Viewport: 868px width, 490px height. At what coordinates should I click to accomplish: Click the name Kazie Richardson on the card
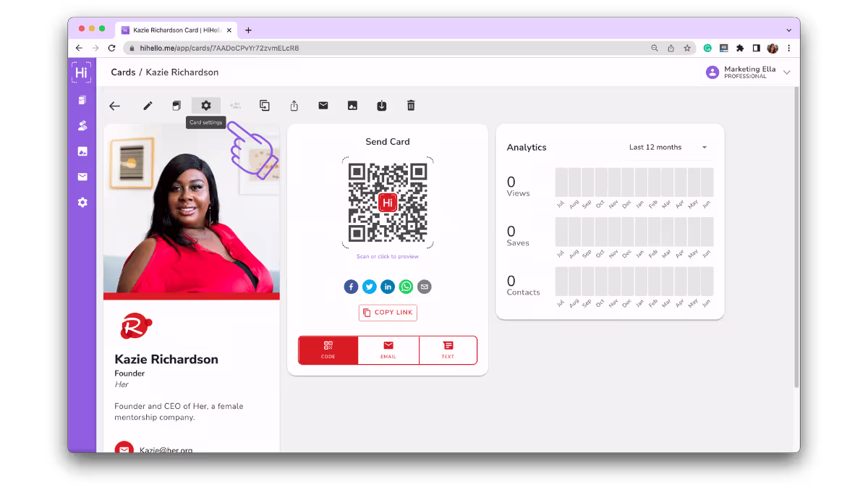click(x=166, y=359)
